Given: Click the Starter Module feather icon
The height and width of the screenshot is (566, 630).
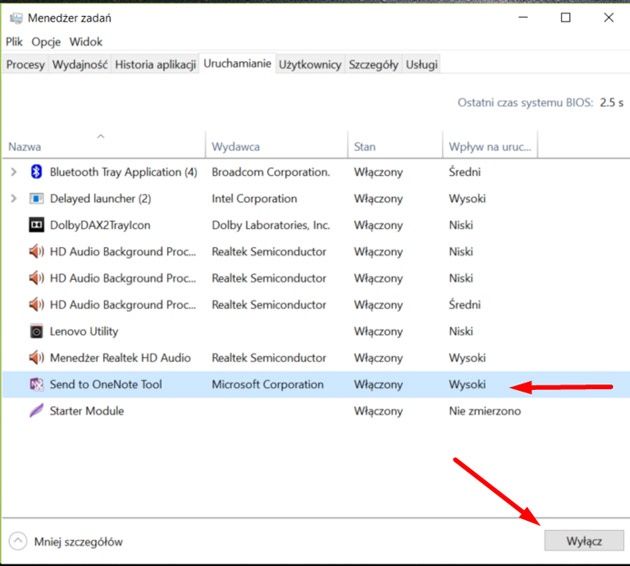Looking at the screenshot, I should (x=36, y=411).
